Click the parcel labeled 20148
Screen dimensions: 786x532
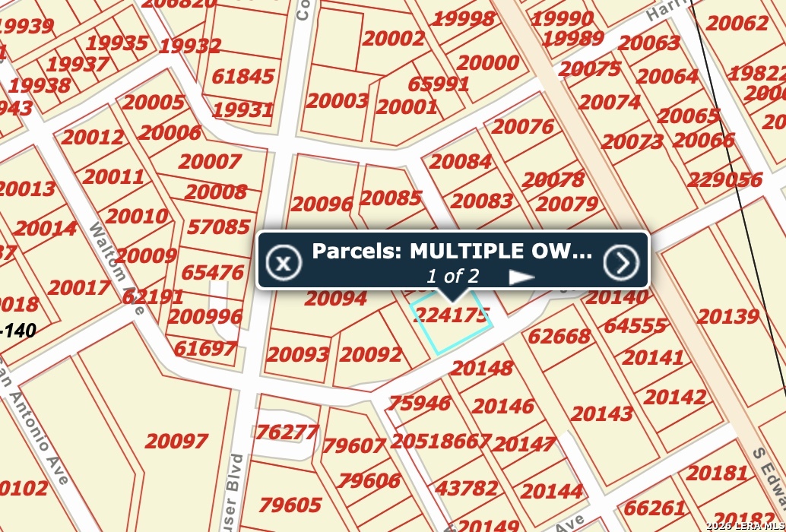(481, 369)
